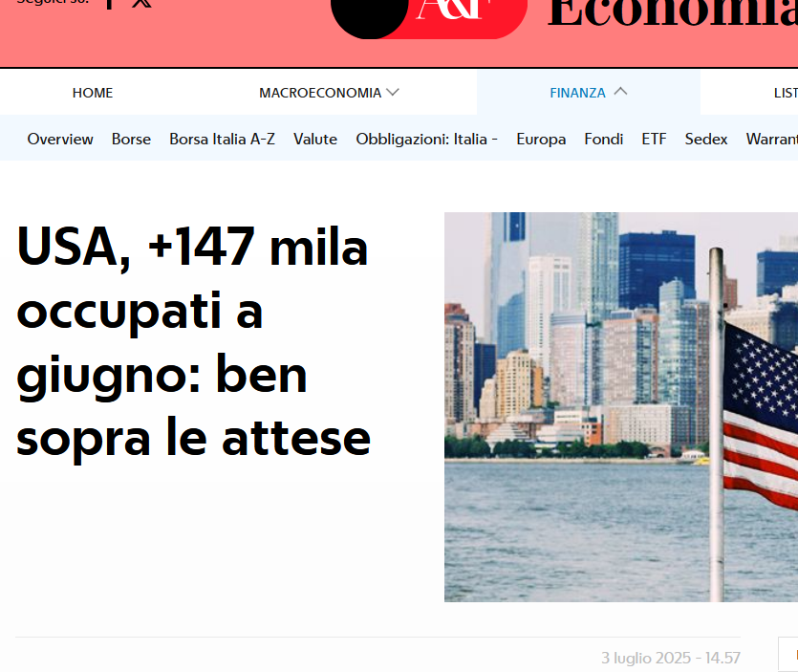Screen dimensions: 798x672
Task: Go to the Fondi section
Action: pos(604,139)
